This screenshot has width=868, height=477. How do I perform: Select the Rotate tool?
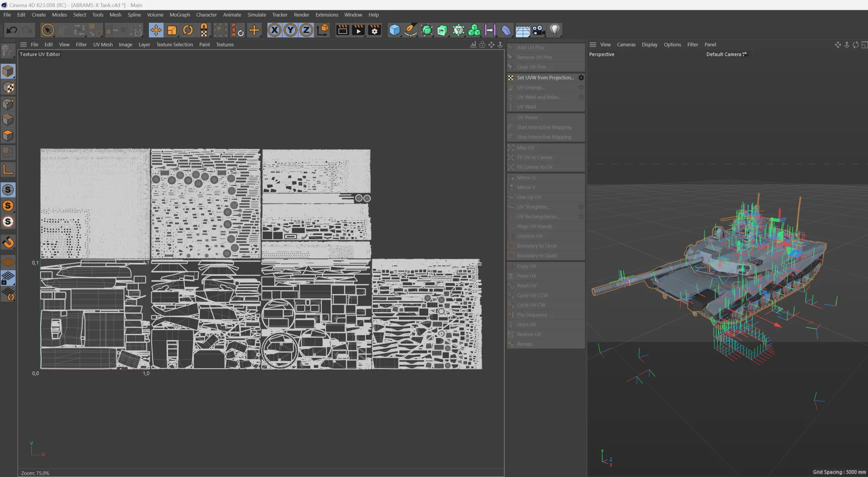(188, 30)
